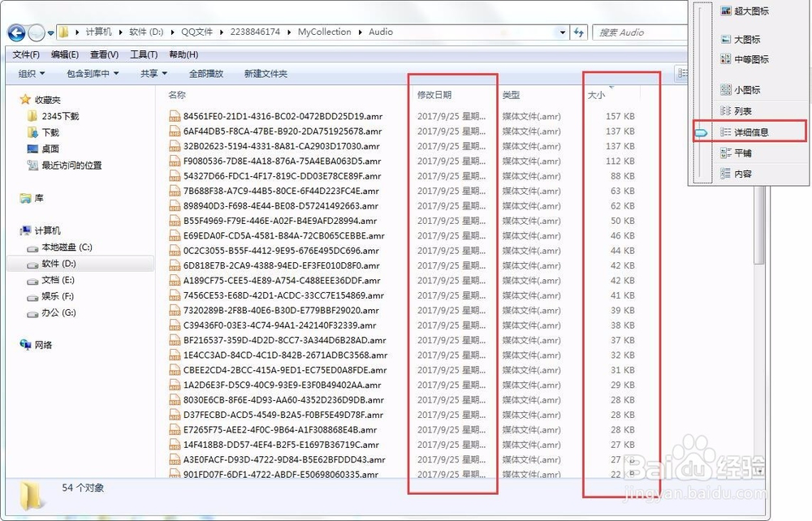
Task: Select 详细信息 view option
Action: click(745, 132)
